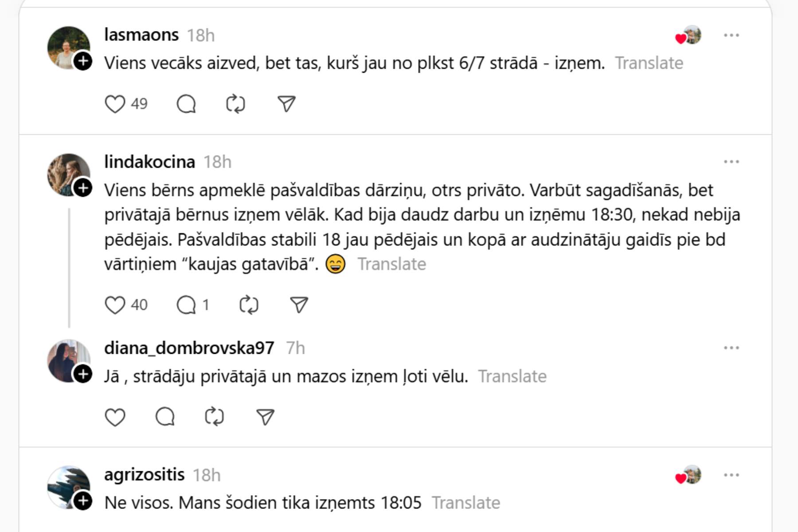
Task: Like lindakocina's comment
Action: pyautogui.click(x=115, y=305)
